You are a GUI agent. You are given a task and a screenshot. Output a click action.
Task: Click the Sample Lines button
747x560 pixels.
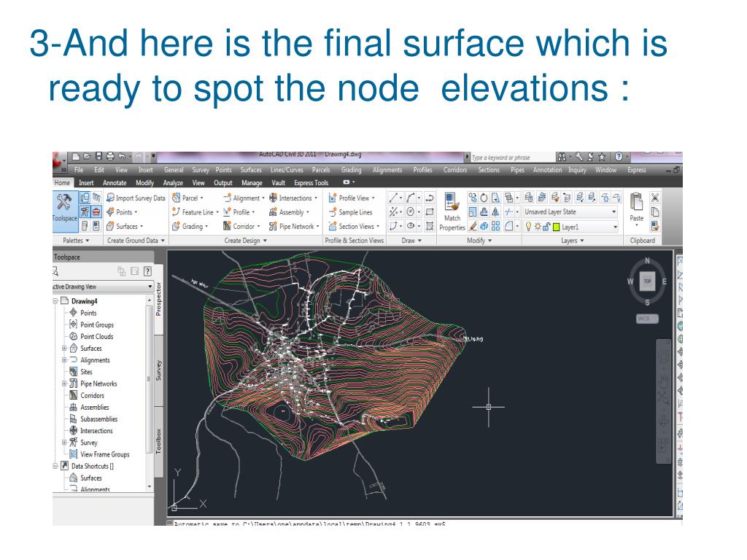[350, 212]
